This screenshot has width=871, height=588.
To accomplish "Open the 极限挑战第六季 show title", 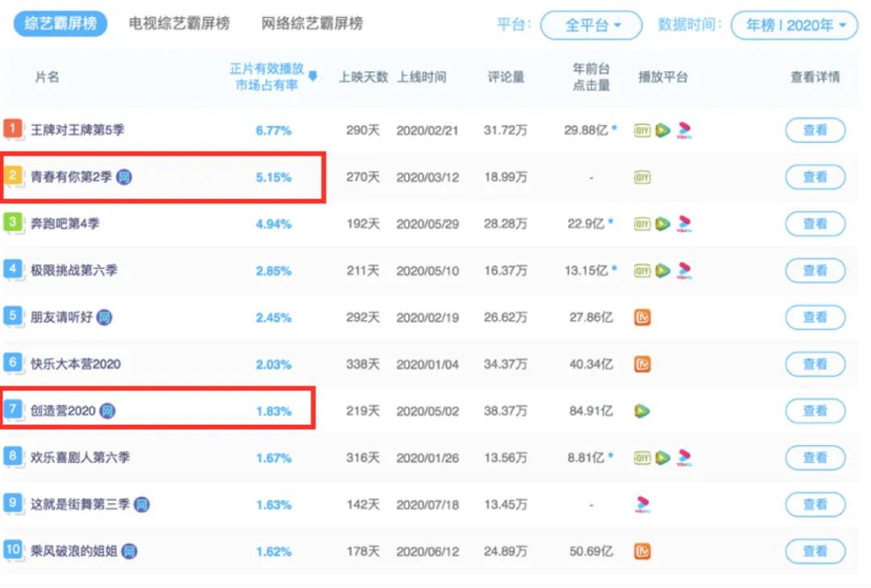I will [73, 271].
